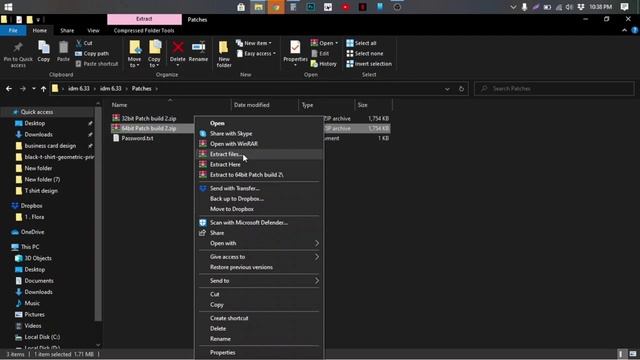Image resolution: width=640 pixels, height=360 pixels.
Task: Choose Create shortcut in context menu
Action: click(x=259, y=318)
